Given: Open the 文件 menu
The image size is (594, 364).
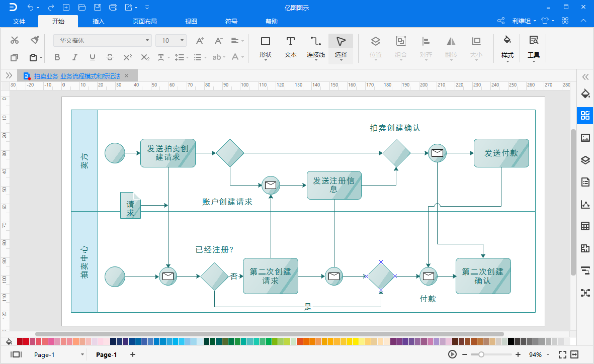Looking at the screenshot, I should pos(19,21).
